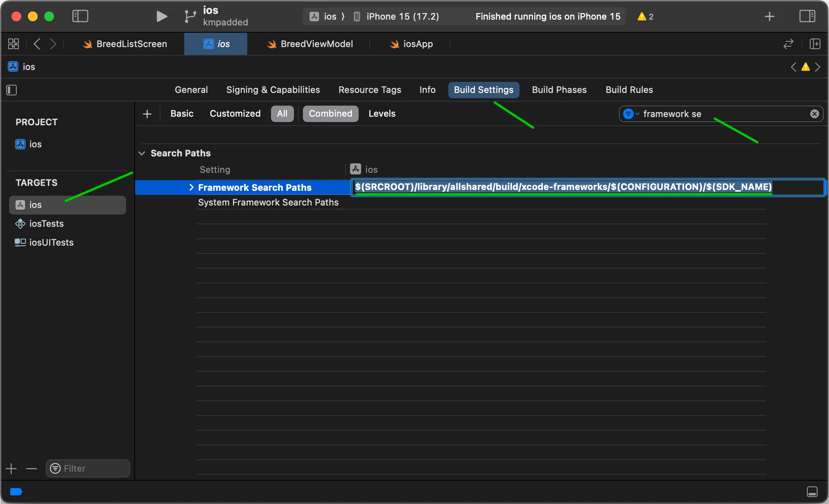Screen dimensions: 829x504
Task: Remove selected target with minus
Action: click(32, 468)
